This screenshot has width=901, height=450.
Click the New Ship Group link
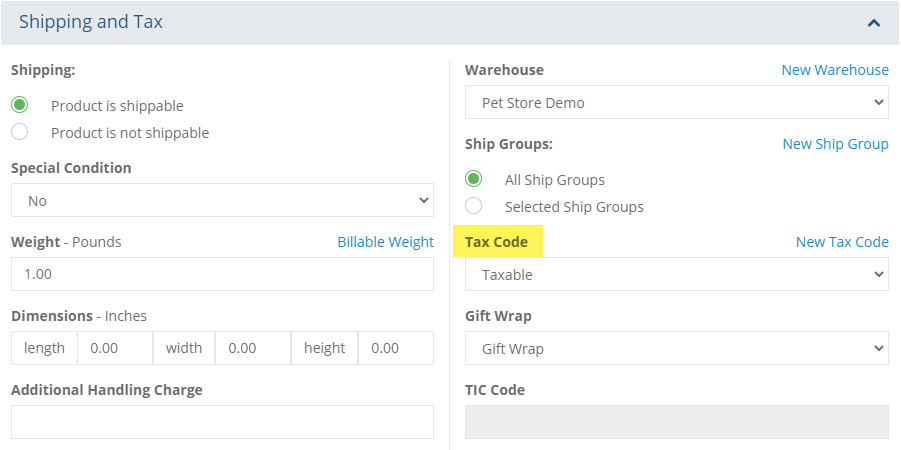tap(835, 144)
